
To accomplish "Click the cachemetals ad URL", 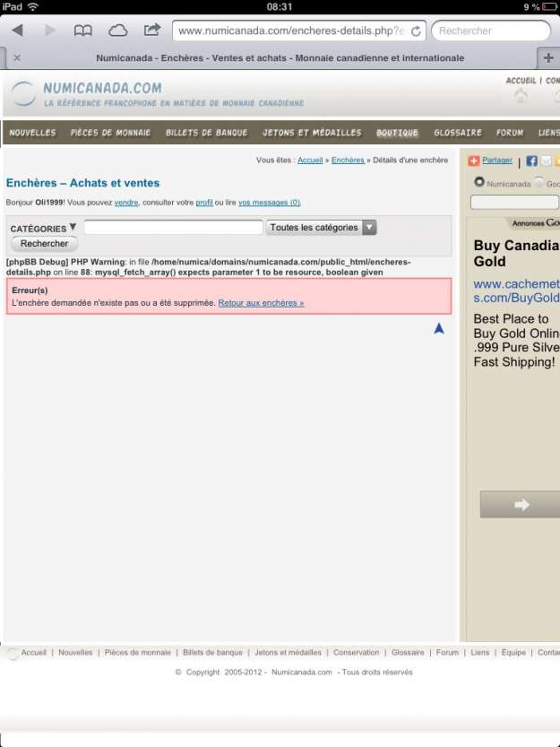I will pos(516,291).
